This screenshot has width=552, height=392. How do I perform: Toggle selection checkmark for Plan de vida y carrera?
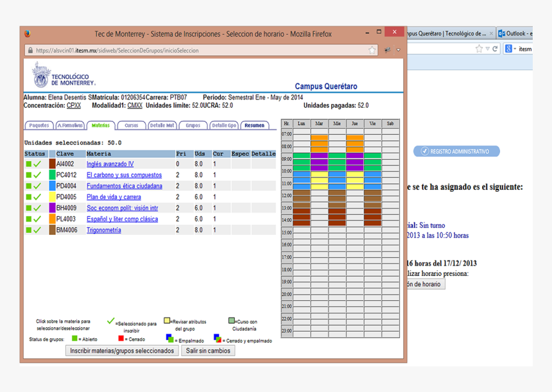(37, 198)
